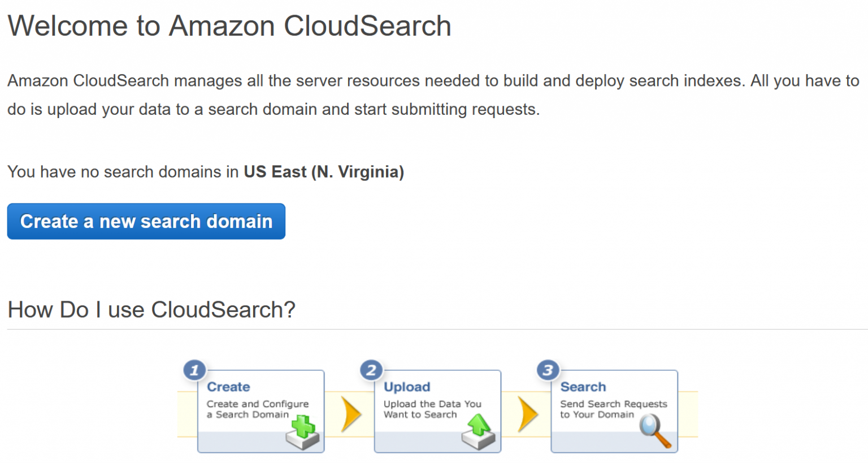Screen dimensions: 868x463
Task: Select the numbered badge 1 above Create
Action: click(194, 370)
